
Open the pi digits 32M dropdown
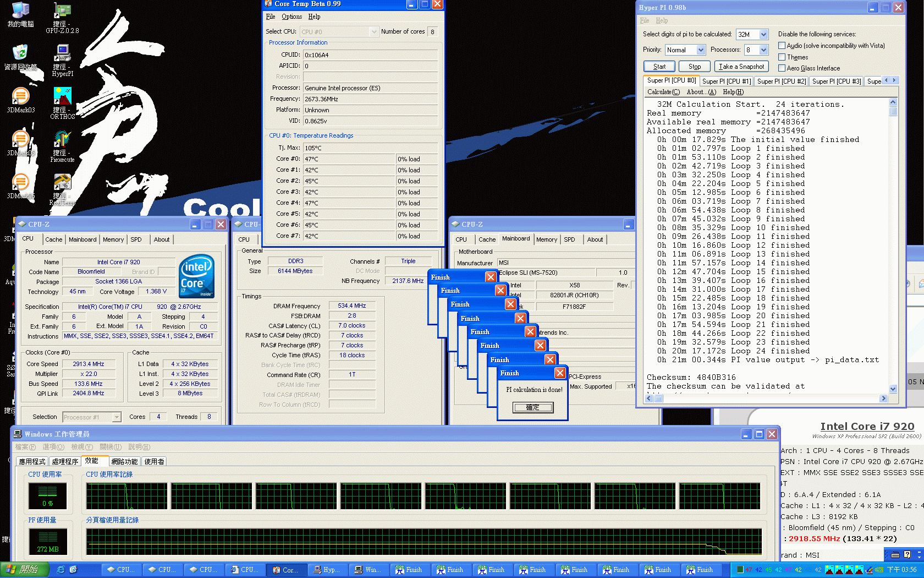pyautogui.click(x=763, y=35)
